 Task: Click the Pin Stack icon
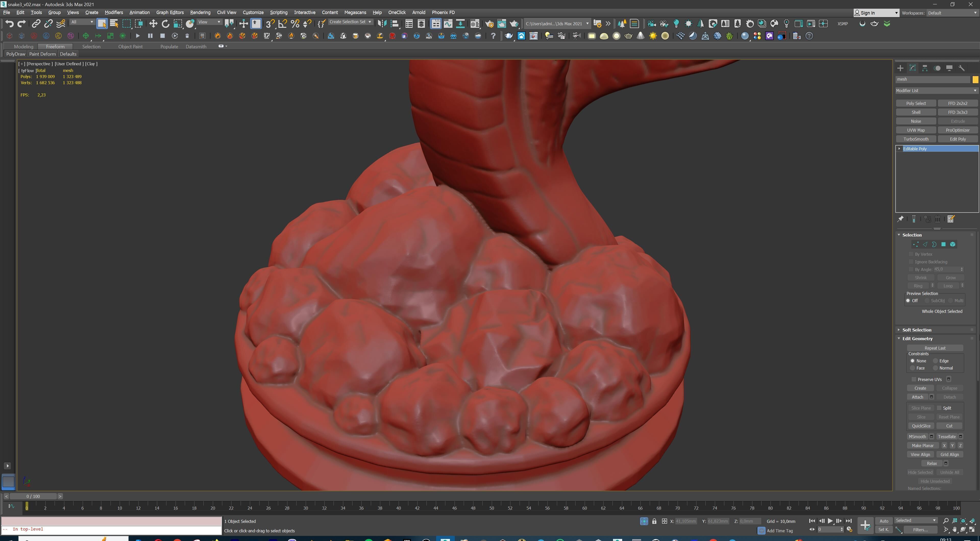click(900, 219)
